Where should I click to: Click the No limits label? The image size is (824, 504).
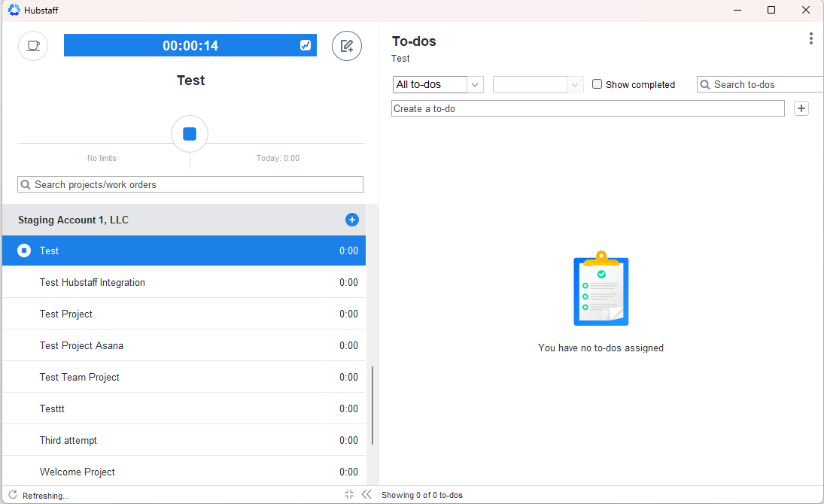click(x=102, y=158)
